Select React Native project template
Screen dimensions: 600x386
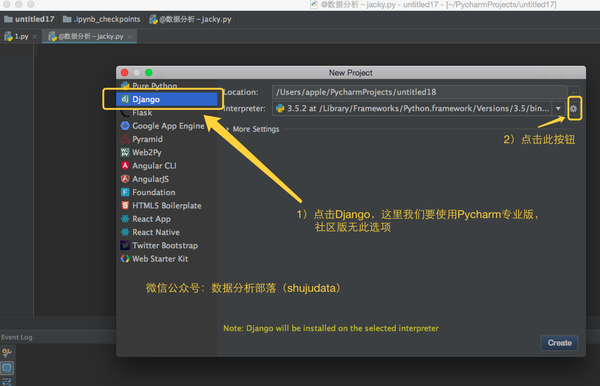(167, 232)
